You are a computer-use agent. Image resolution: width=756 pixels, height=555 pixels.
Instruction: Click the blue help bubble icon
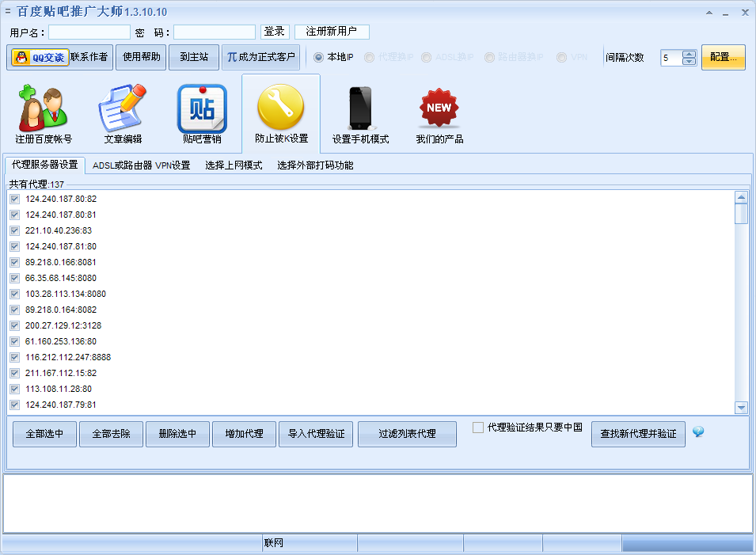click(x=697, y=431)
